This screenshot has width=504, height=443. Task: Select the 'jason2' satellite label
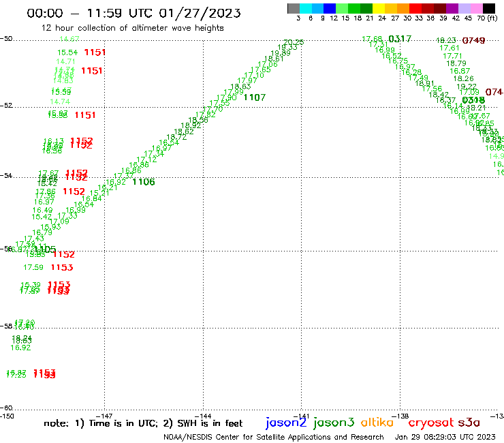point(286,423)
